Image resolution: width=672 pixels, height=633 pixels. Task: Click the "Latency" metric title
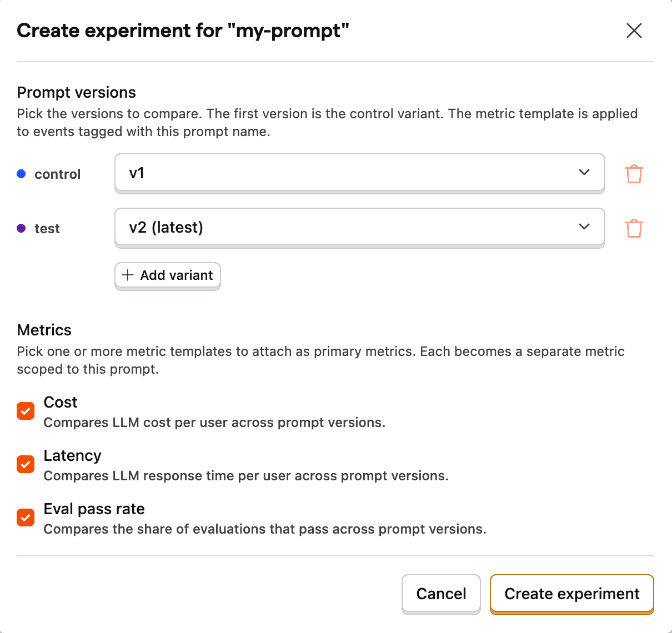point(73,456)
